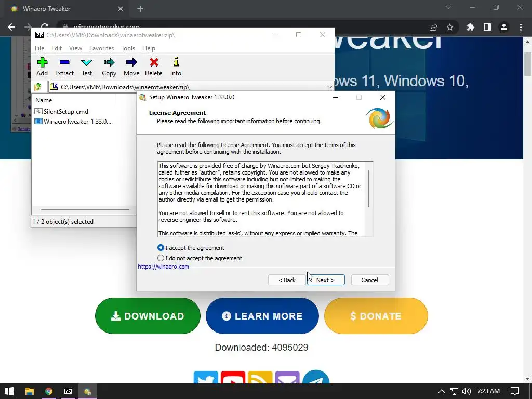Open the volume tray icon
The image size is (532, 399).
(x=467, y=391)
